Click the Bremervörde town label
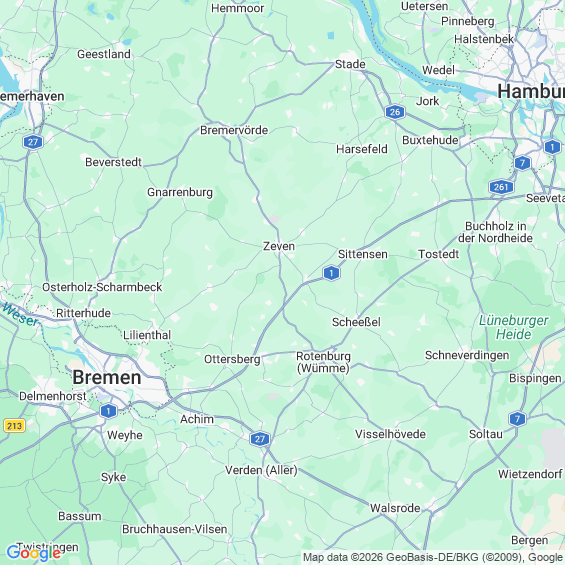The width and height of the screenshot is (565, 565). 234,130
